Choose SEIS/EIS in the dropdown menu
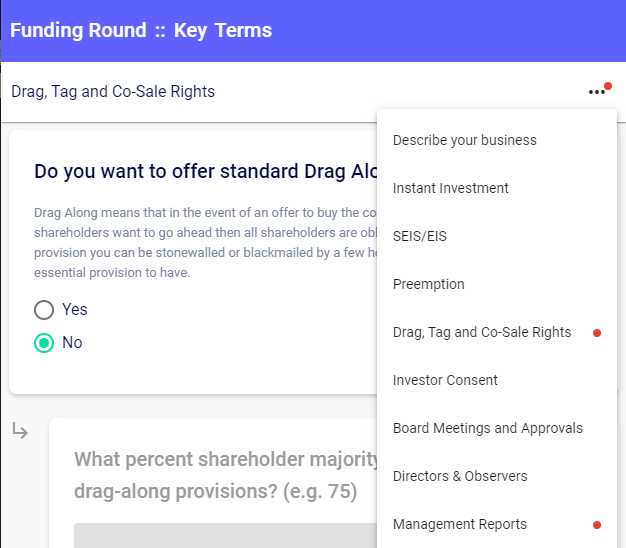This screenshot has width=626, height=548. [x=421, y=236]
